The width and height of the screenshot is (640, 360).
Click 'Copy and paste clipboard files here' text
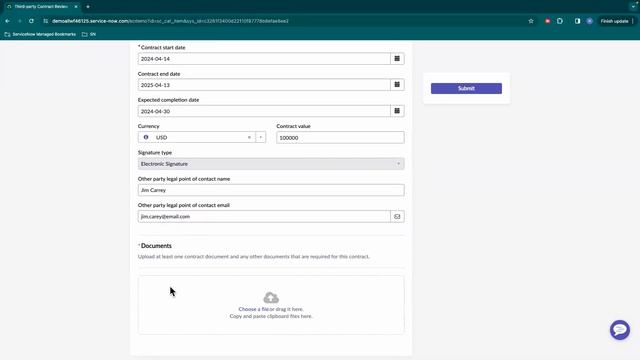click(271, 316)
